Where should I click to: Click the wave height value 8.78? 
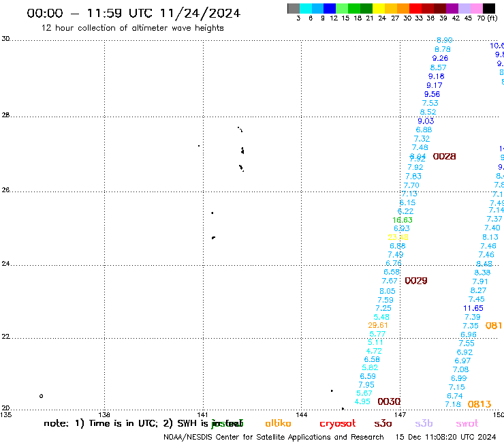click(443, 49)
